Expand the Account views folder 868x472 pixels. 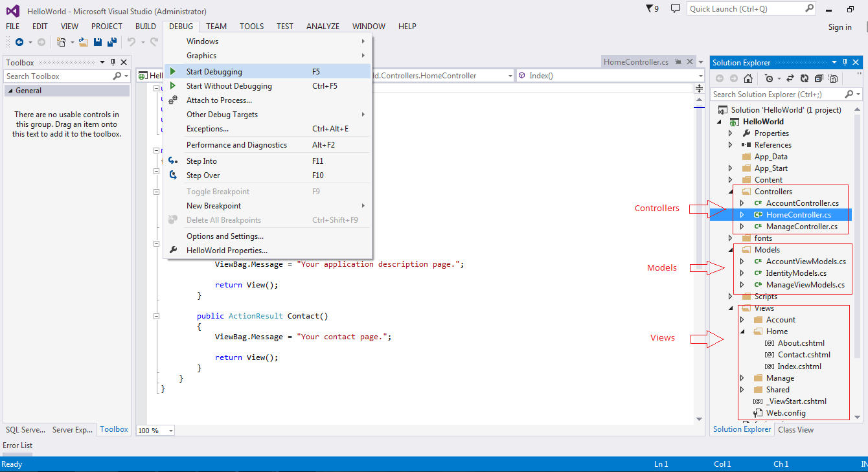click(742, 320)
